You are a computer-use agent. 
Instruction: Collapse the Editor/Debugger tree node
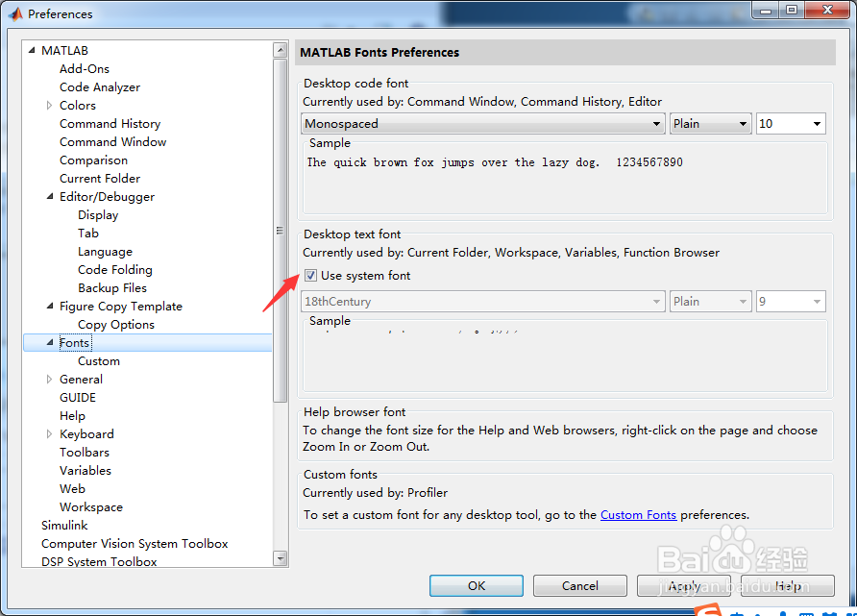point(50,196)
